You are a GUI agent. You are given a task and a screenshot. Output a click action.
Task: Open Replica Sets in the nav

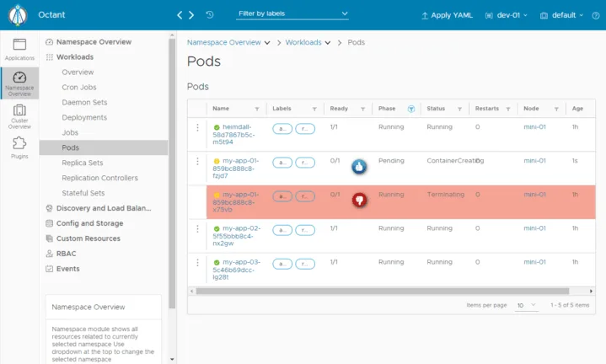tap(83, 163)
